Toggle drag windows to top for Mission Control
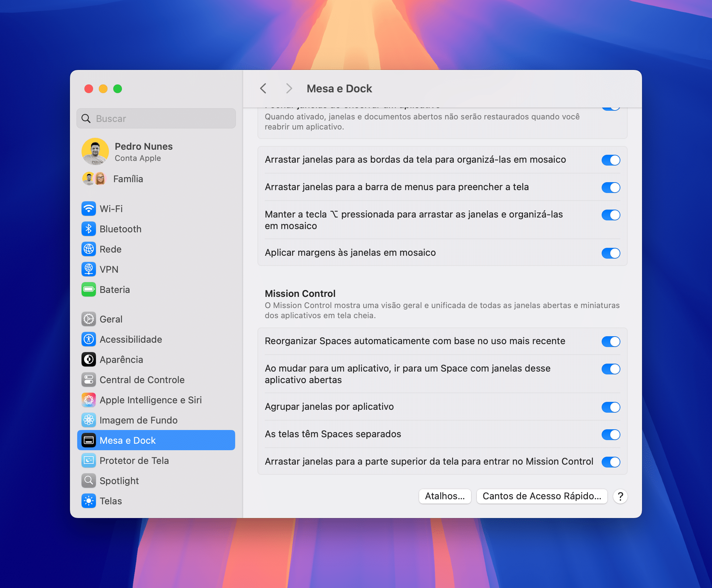 pyautogui.click(x=611, y=462)
